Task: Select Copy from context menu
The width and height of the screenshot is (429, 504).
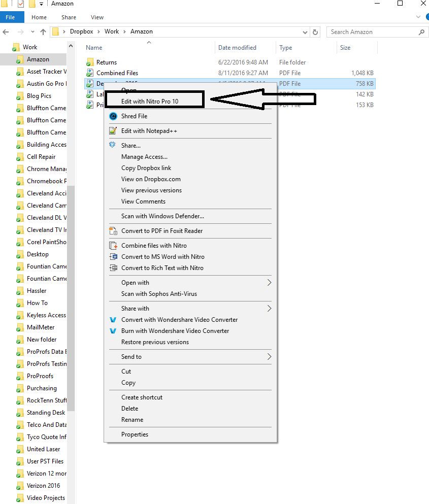Action: (128, 383)
